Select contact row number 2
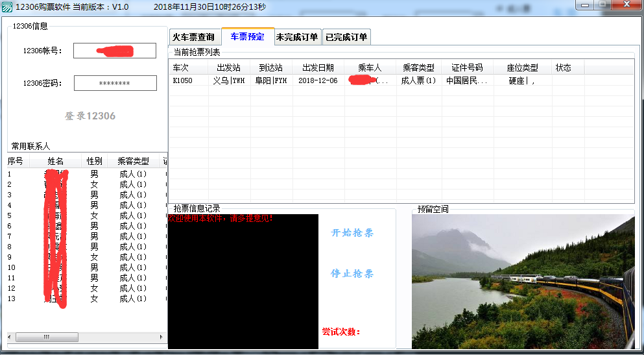The height and width of the screenshot is (355, 644). [86, 184]
